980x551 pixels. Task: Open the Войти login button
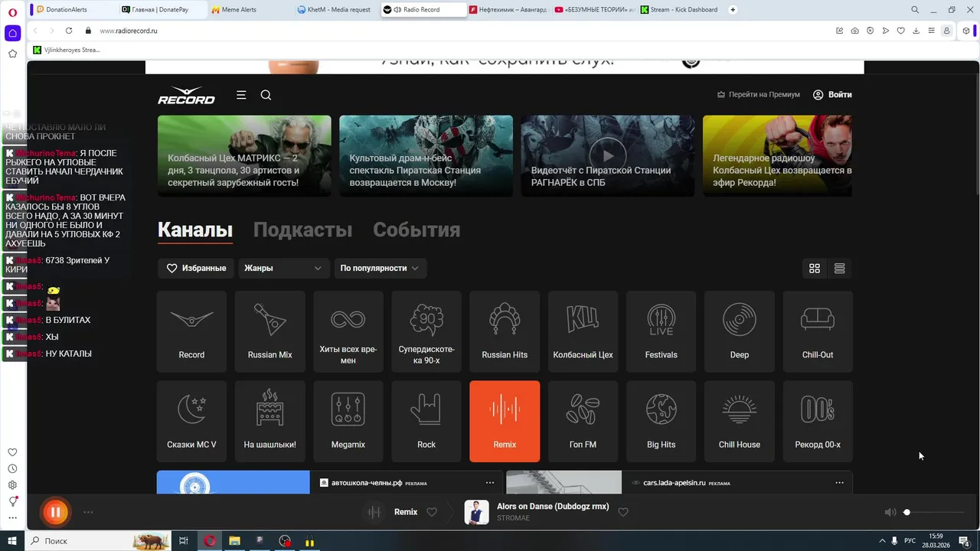pyautogui.click(x=832, y=95)
